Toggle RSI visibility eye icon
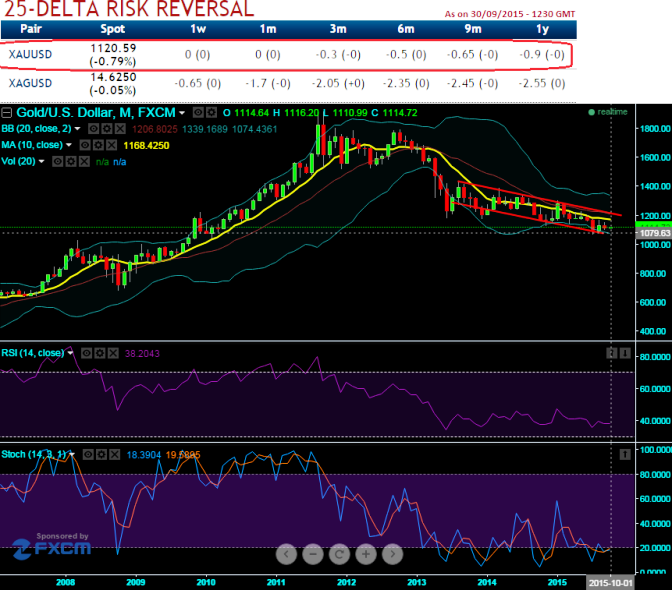This screenshot has height=590, width=672. pos(87,353)
